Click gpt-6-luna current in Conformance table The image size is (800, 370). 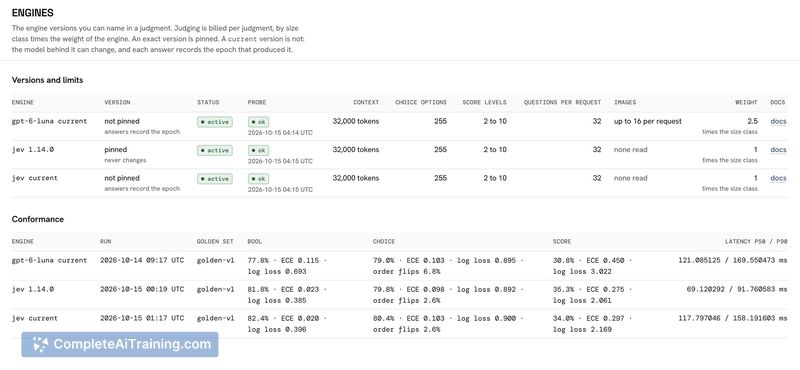pos(49,260)
